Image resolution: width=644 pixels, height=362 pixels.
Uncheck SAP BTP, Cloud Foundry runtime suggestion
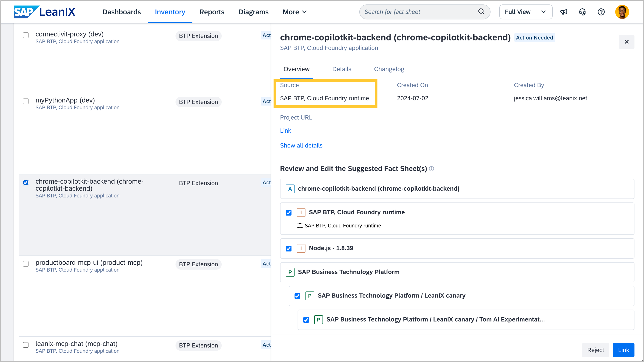pyautogui.click(x=288, y=213)
